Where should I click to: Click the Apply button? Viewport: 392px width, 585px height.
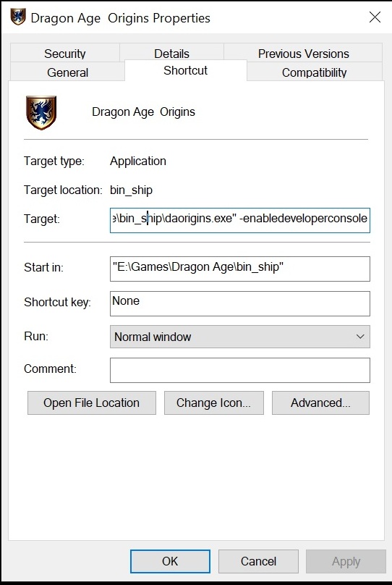[346, 561]
